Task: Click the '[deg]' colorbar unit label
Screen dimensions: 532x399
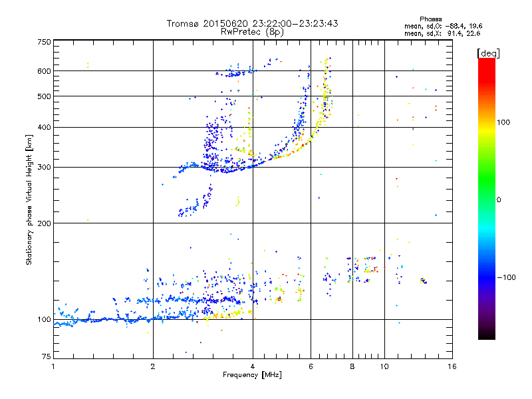Action: click(x=488, y=53)
